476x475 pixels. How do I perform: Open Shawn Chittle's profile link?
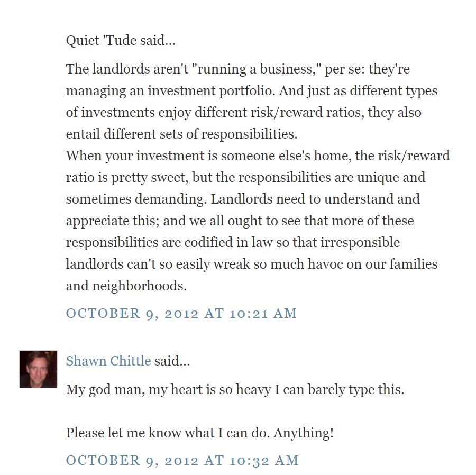pos(108,361)
